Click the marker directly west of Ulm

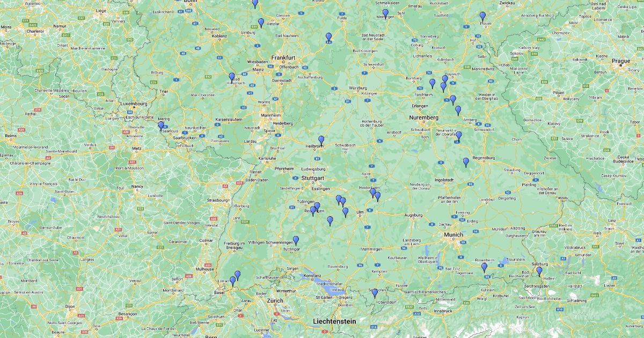[x=346, y=212]
